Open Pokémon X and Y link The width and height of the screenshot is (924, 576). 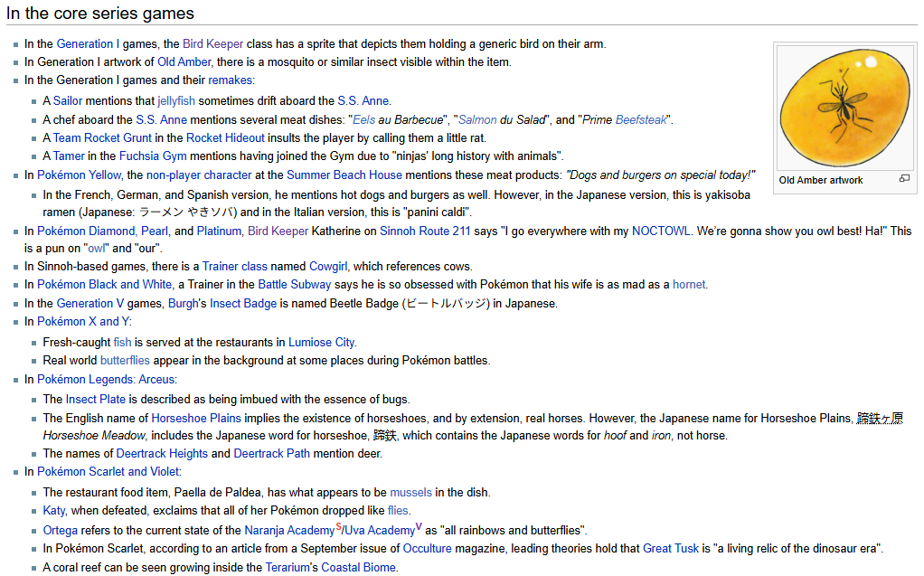(x=82, y=322)
